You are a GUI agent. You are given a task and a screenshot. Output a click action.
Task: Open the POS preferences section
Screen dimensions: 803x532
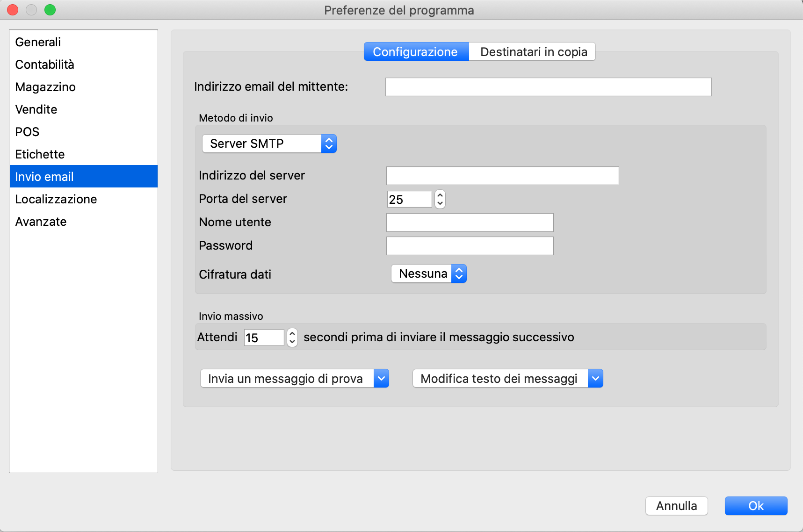pyautogui.click(x=27, y=132)
